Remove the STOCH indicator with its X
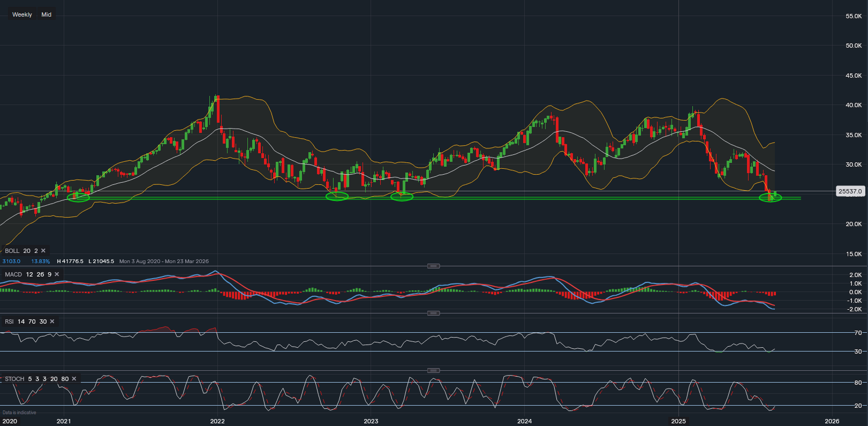The width and height of the screenshot is (868, 426). pyautogui.click(x=74, y=379)
